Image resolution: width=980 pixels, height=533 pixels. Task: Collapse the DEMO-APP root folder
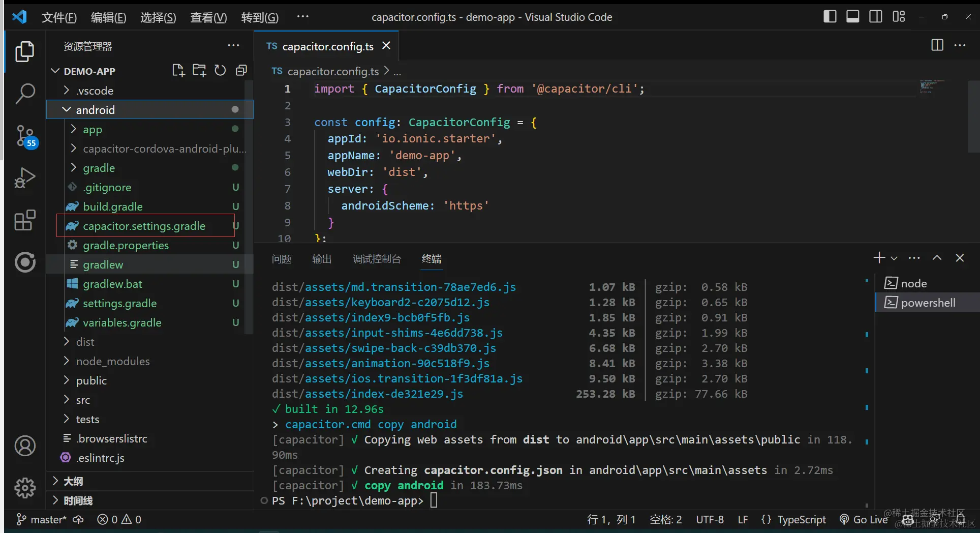(x=56, y=71)
